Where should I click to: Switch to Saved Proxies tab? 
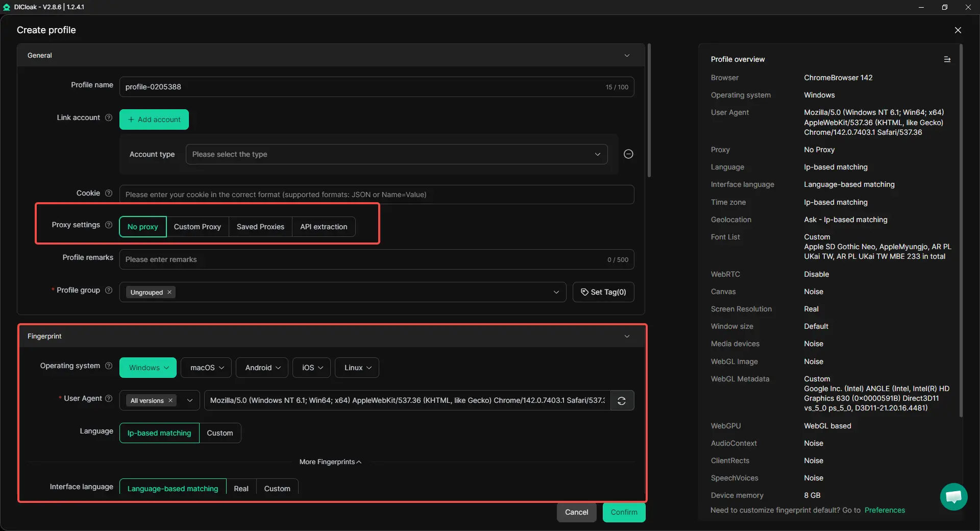pos(260,227)
